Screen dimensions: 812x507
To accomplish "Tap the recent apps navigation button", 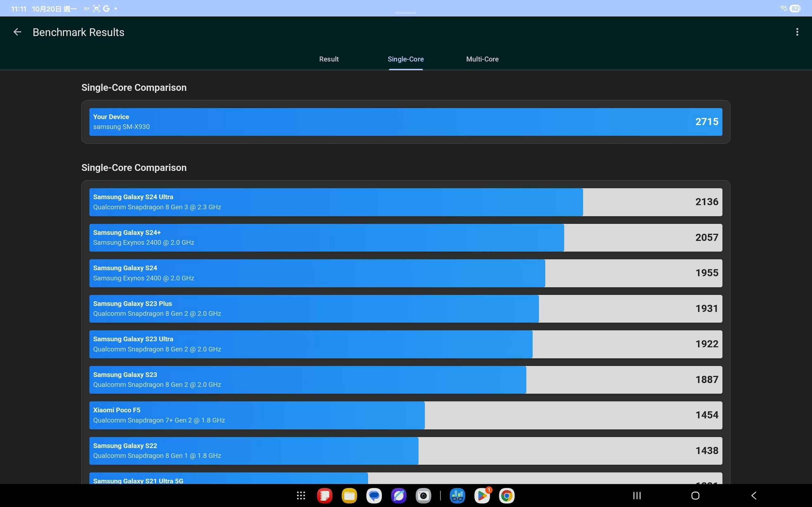I will (637, 495).
